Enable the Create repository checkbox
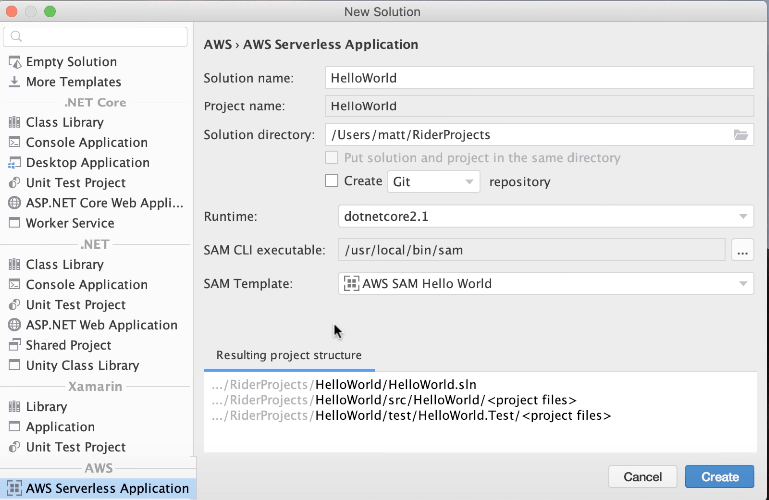 (x=332, y=181)
